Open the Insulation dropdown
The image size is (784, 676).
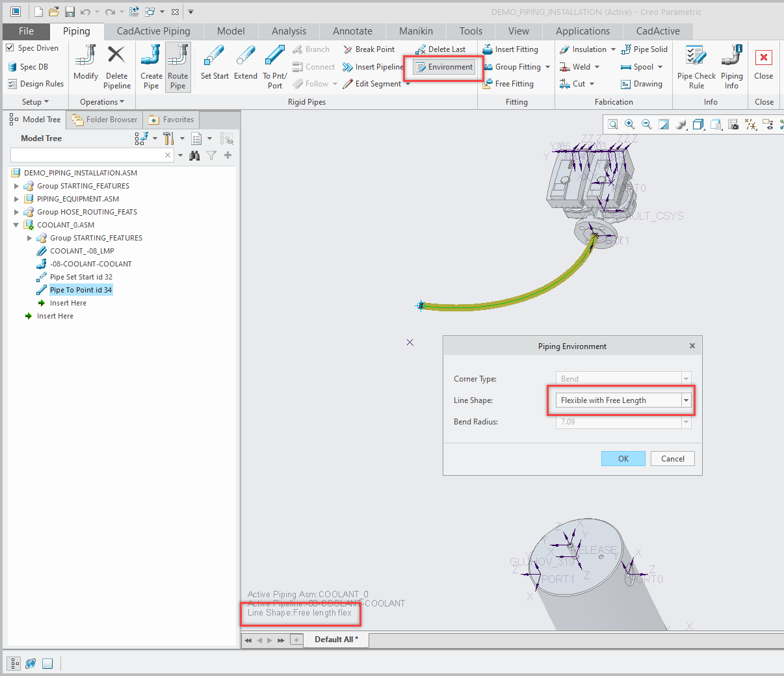(x=613, y=49)
